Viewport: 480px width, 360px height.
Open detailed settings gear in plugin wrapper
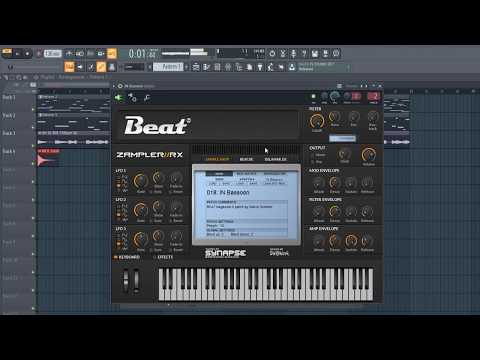tap(132, 98)
